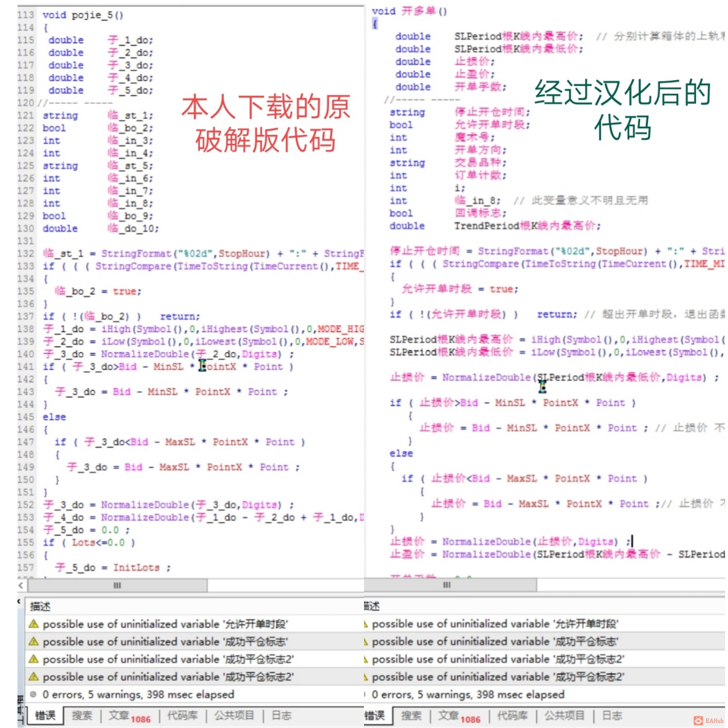Click 'double TrendPeriod根K线内最高价;' in right editor

tap(495, 226)
